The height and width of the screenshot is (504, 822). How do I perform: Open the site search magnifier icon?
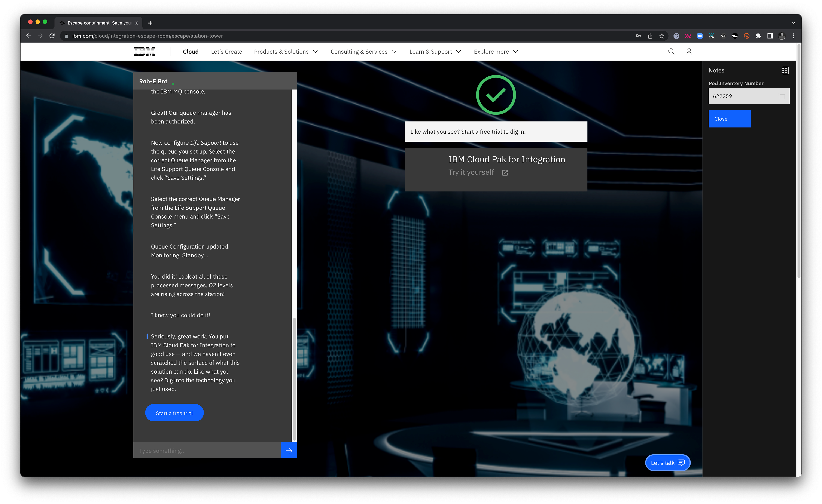671,51
